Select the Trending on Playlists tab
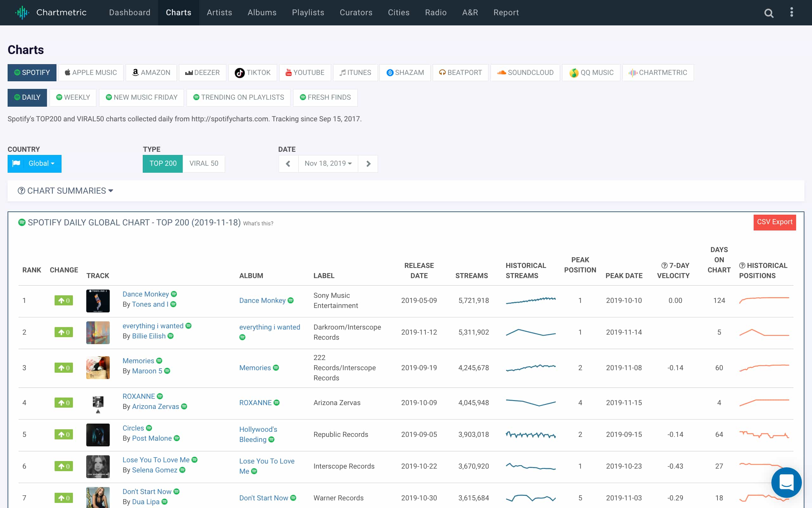Image resolution: width=812 pixels, height=508 pixels. 239,97
